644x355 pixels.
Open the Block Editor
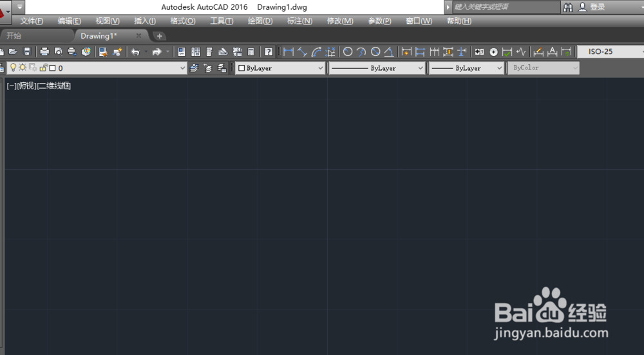tap(117, 51)
